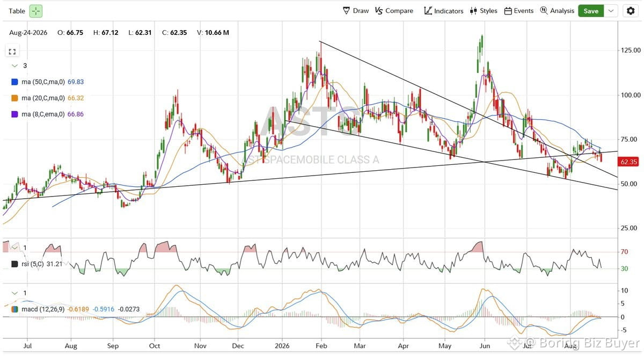
Task: Click the purple ema 8 color swatch
Action: coord(14,114)
